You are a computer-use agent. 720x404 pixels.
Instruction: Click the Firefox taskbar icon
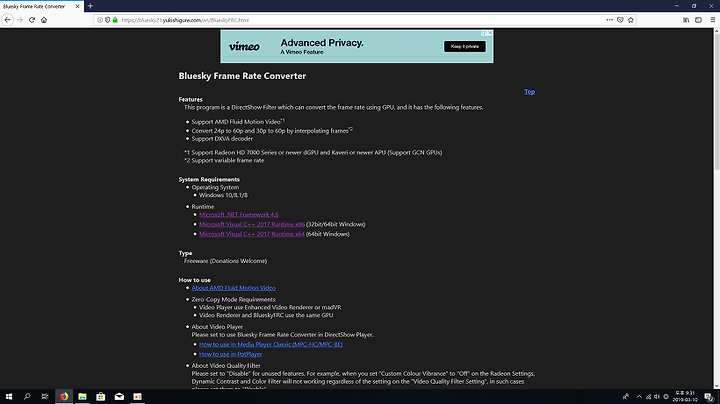pos(64,397)
